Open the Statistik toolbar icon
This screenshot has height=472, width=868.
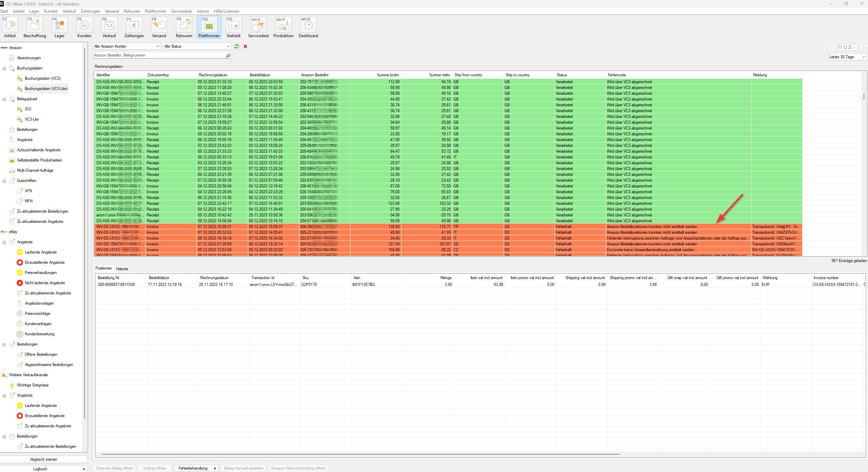click(x=234, y=27)
